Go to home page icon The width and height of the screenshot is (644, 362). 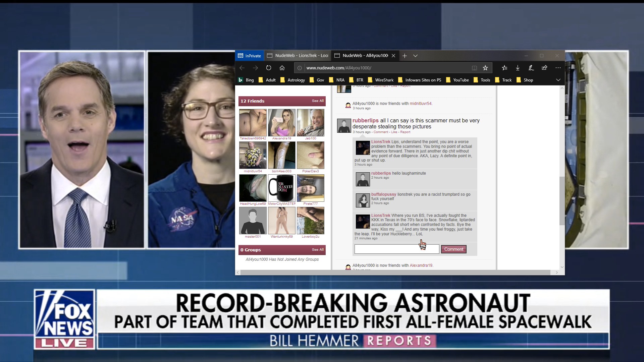(282, 68)
